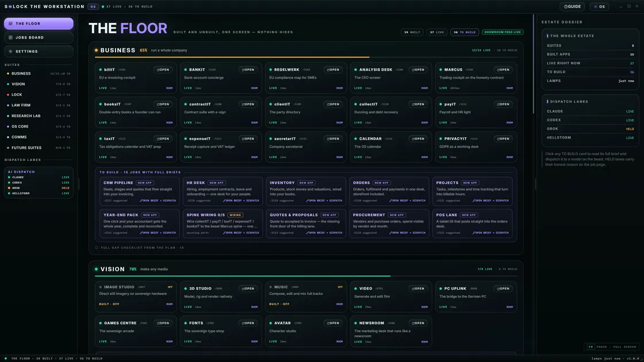Click the pencil icon on HR Desk card
This screenshot has height=362, width=644.
(x=224, y=201)
